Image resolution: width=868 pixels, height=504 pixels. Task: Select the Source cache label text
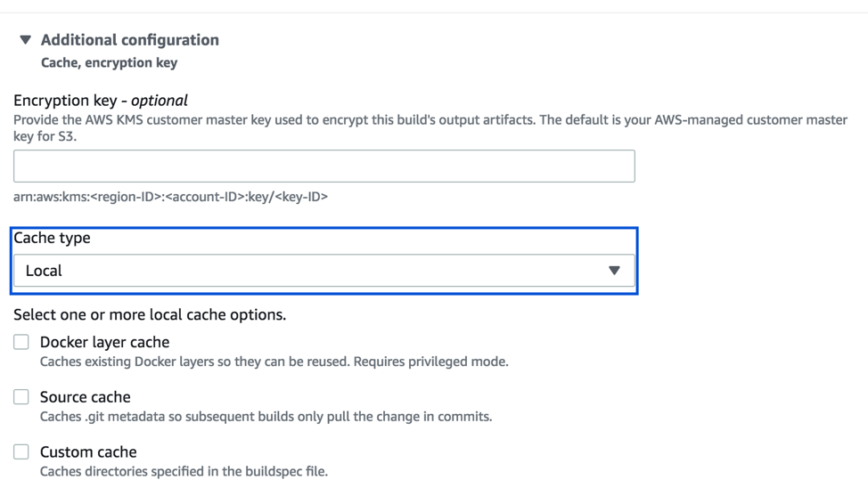(x=85, y=397)
